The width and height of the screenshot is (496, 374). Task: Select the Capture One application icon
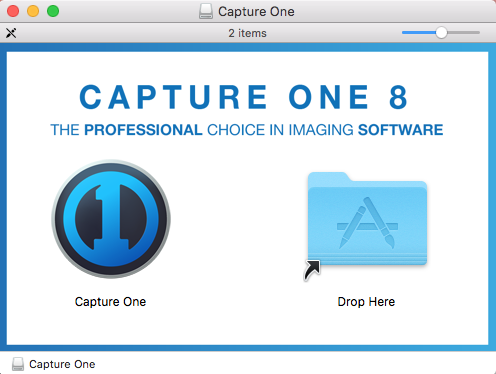(111, 219)
